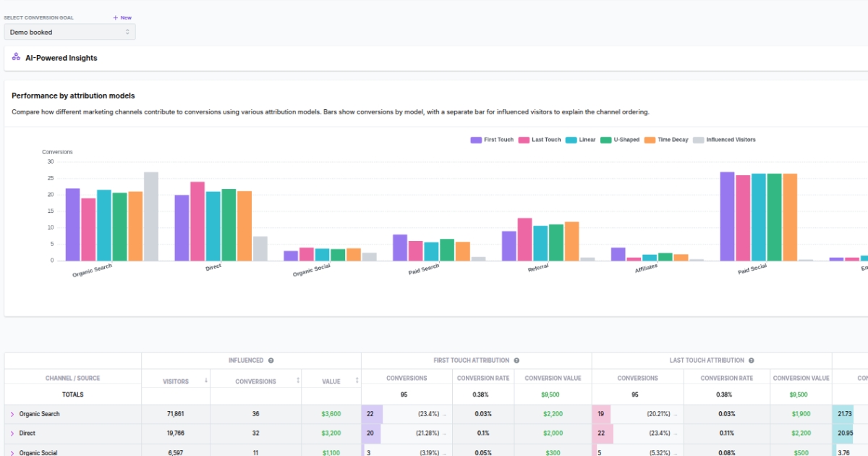The width and height of the screenshot is (868, 456).
Task: Click Performance by attribution models heading
Action: 73,96
